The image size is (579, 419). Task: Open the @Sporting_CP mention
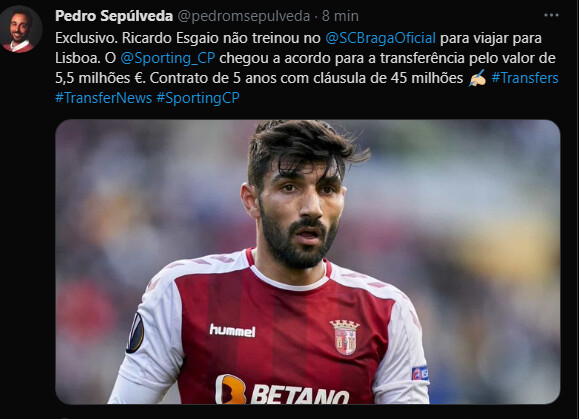click(x=168, y=58)
